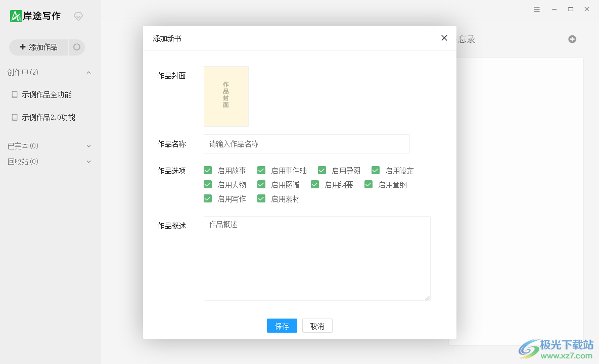Close the 添加新书 dialog with X

pos(444,38)
